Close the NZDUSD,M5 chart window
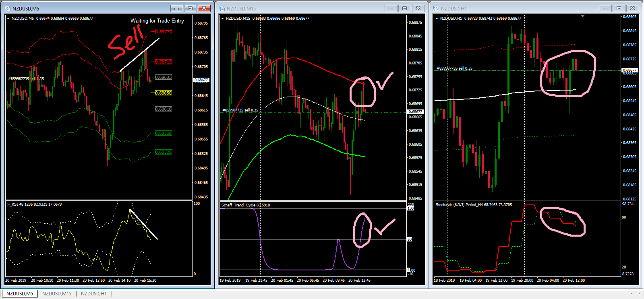644x299 pixels. click(x=204, y=8)
